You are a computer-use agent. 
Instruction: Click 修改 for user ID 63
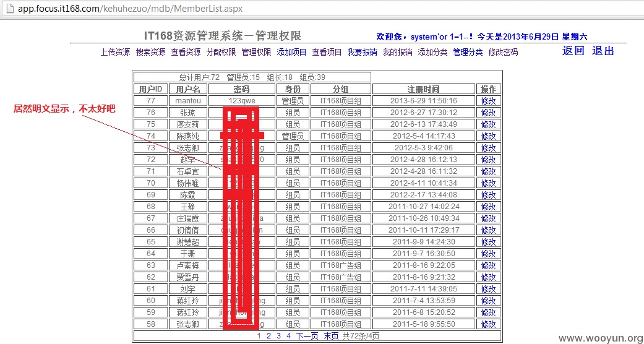[489, 265]
